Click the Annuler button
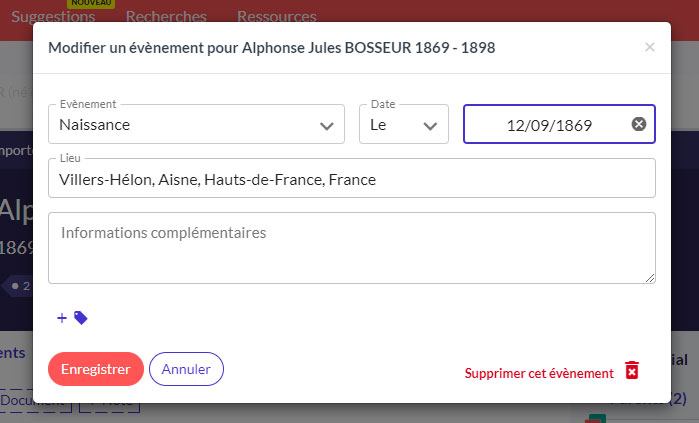This screenshot has width=699, height=423. click(x=186, y=369)
